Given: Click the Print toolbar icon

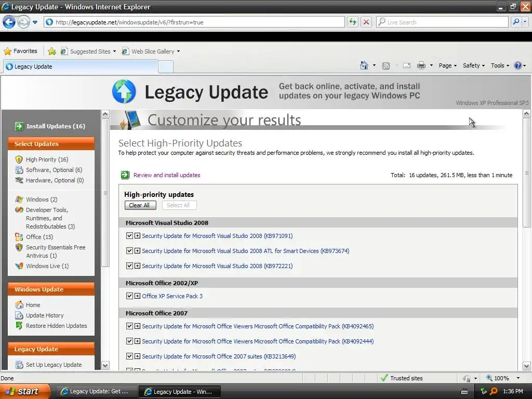Looking at the screenshot, I should pyautogui.click(x=421, y=65).
